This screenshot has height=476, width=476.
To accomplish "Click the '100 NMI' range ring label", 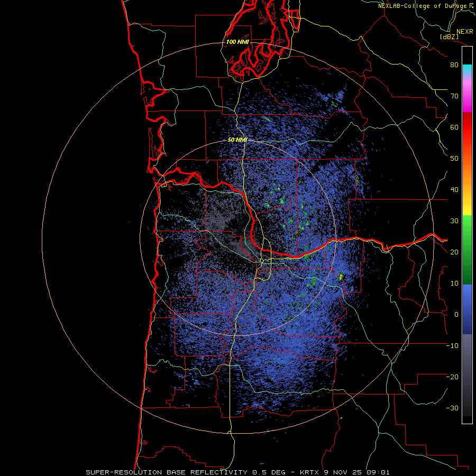I will pos(237,42).
